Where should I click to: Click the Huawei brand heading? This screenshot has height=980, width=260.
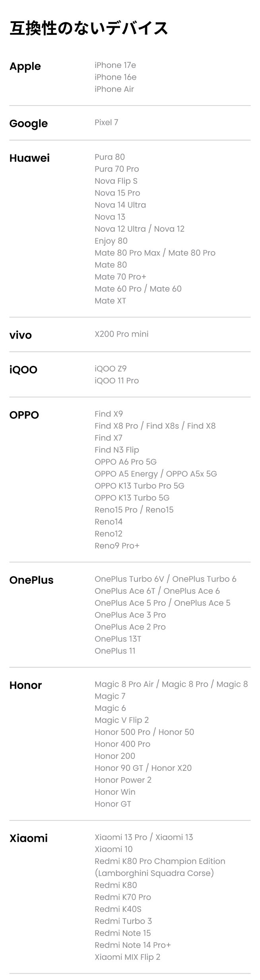(x=29, y=158)
